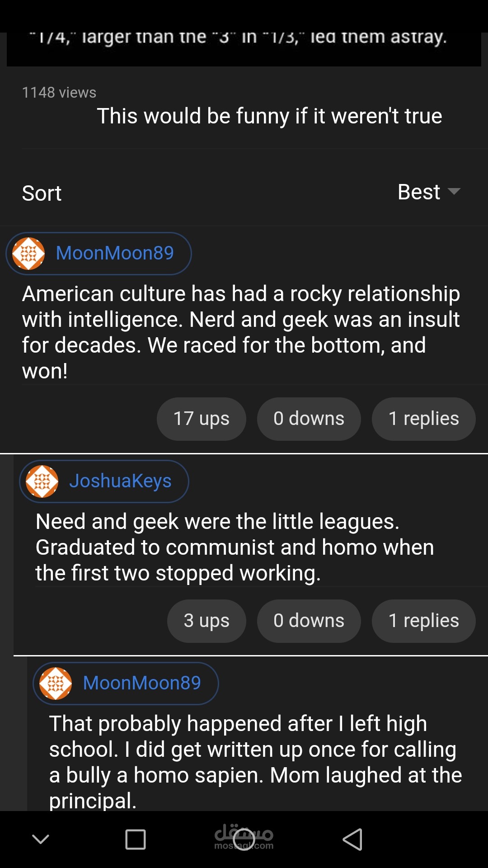This screenshot has width=488, height=868.
Task: Open the MoonMoon89 username on the top comment
Action: (115, 253)
